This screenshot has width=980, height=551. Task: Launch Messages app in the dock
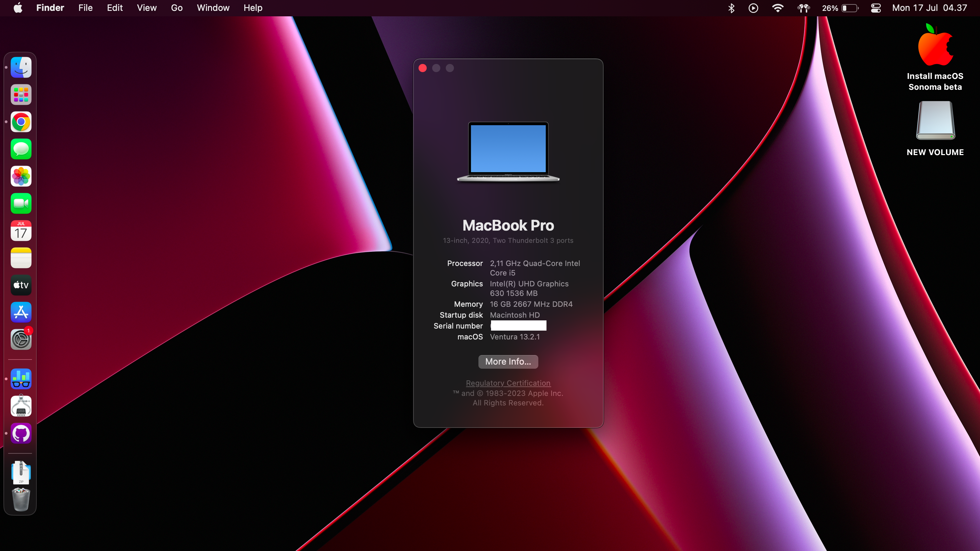point(21,149)
